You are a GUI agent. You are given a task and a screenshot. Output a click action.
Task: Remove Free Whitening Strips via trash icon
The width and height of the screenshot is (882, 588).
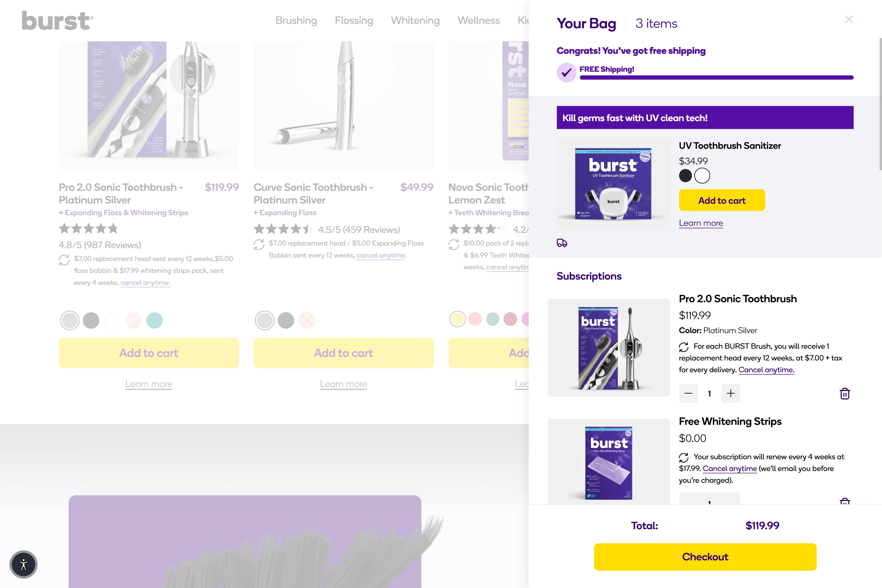[844, 501]
